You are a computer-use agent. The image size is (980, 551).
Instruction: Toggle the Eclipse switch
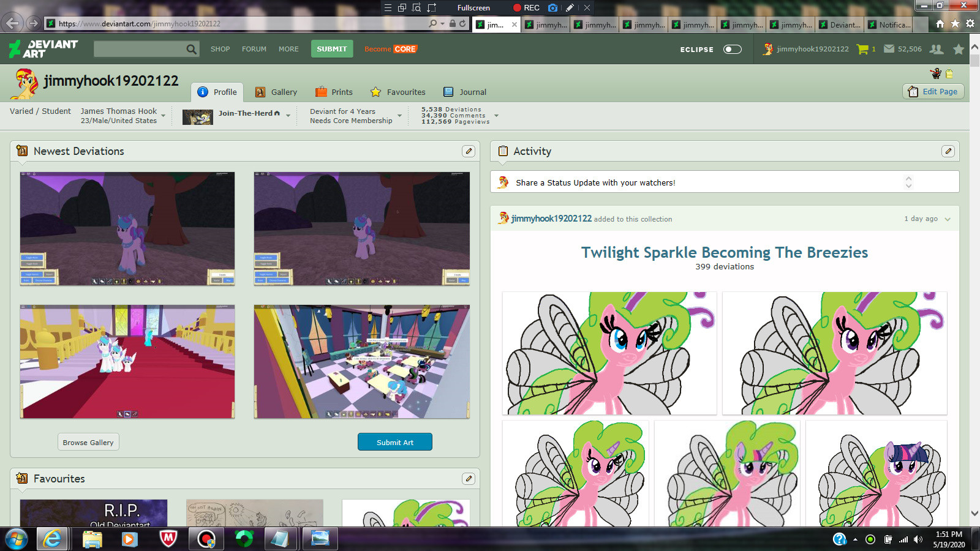point(733,49)
